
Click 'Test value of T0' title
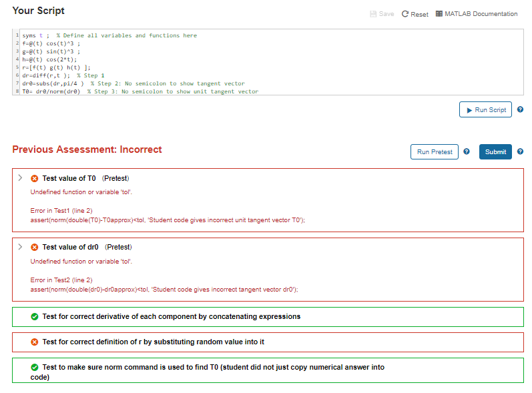[69, 178]
